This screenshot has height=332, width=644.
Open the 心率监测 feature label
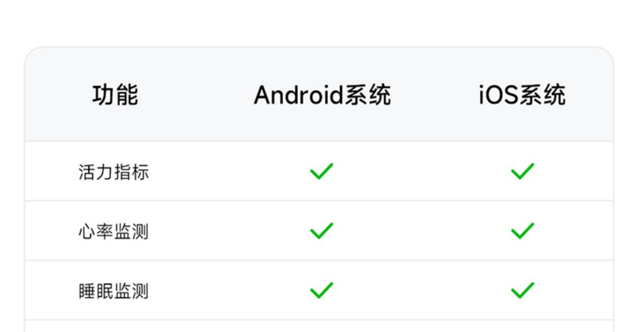pyautogui.click(x=114, y=232)
